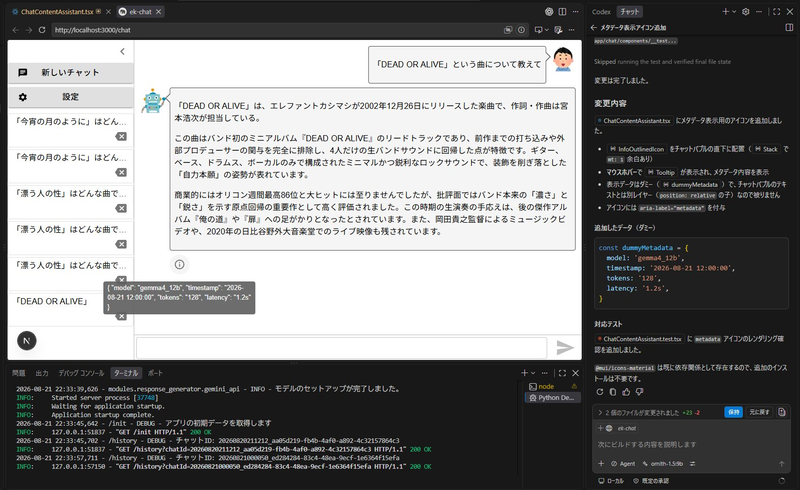This screenshot has width=800, height=490.
Task: Select the チャット panel tab
Action: pos(629,12)
